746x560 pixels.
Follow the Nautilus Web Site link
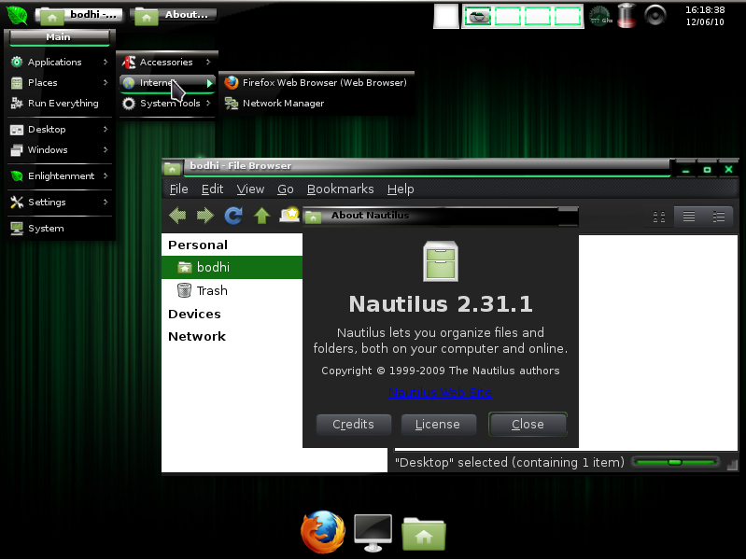(x=440, y=393)
